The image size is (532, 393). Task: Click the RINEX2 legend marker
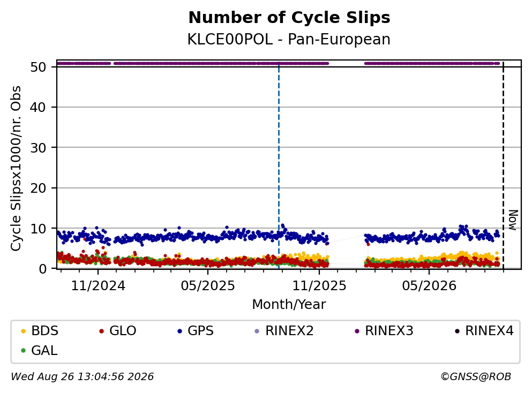point(257,331)
